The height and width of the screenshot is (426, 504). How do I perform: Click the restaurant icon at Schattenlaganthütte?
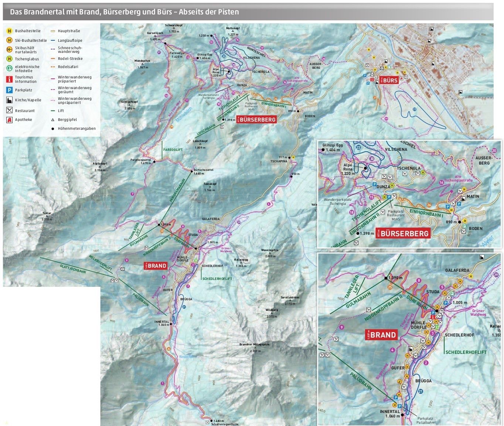click(x=207, y=422)
